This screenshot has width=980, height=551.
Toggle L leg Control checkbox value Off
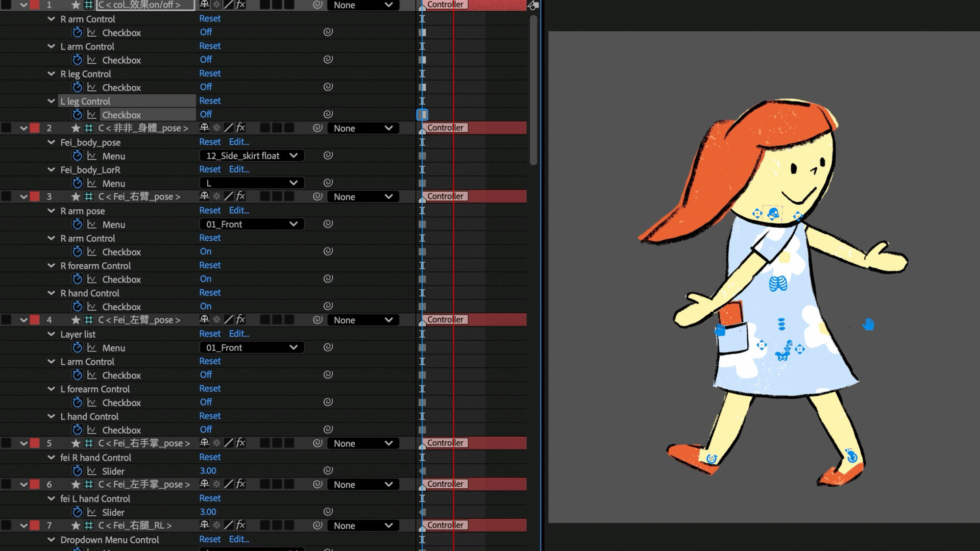(x=206, y=115)
